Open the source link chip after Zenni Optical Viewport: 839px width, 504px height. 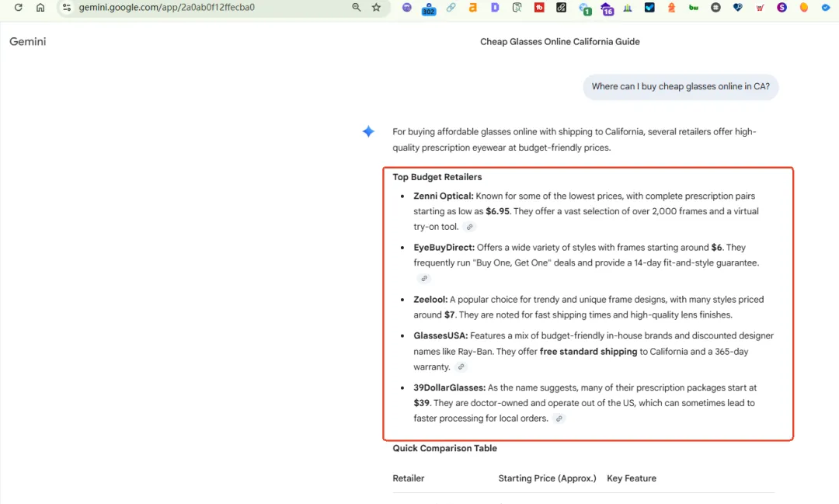(470, 227)
